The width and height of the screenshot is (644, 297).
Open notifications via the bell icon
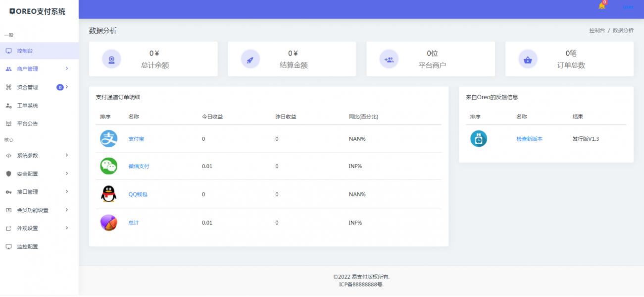pos(602,7)
